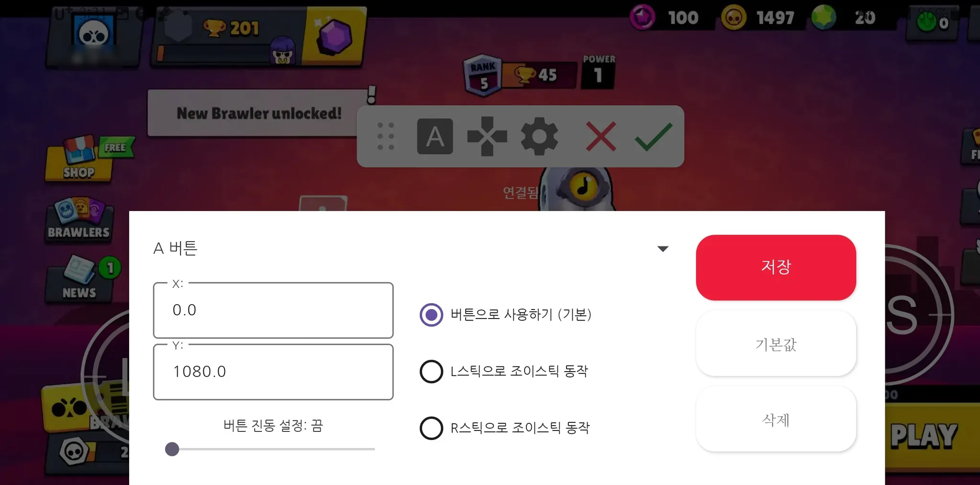Expand the A 버튼 dropdown arrow
Screen dimensions: 980x485
coord(663,249)
